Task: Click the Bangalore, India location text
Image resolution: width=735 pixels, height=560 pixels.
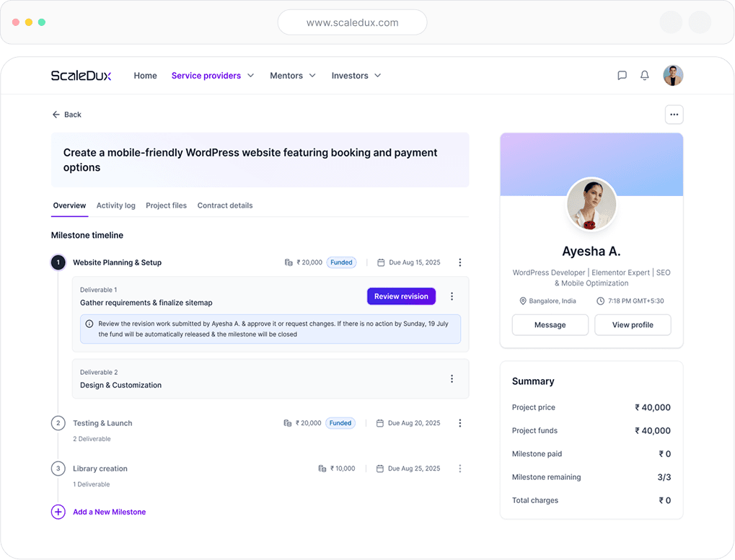Action: [x=553, y=301]
